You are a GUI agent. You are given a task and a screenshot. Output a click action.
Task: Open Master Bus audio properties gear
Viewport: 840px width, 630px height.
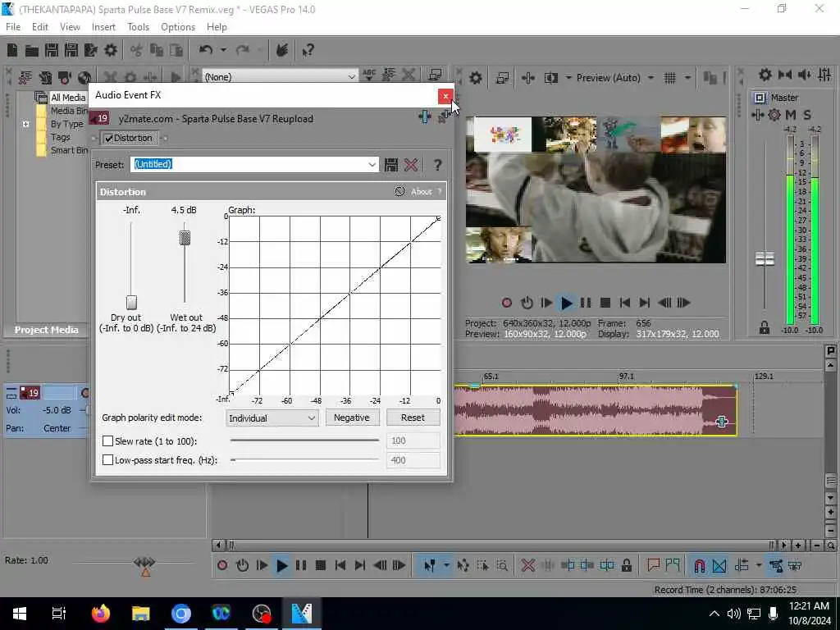click(x=765, y=75)
